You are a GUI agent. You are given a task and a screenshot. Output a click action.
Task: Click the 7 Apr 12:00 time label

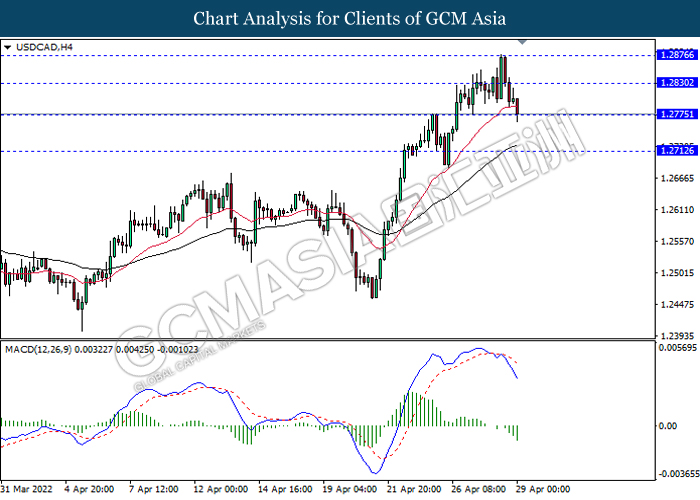[x=154, y=489]
